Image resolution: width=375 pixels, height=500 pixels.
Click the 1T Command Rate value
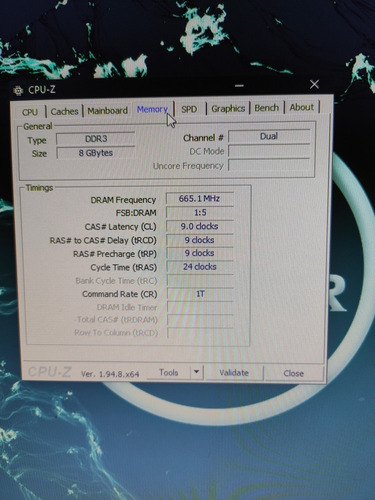click(x=200, y=294)
